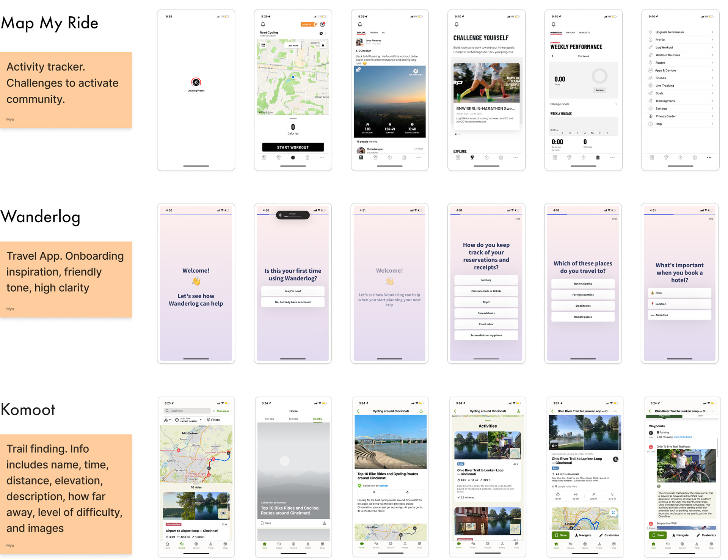Open gear settings icon beside Road Cycling
Viewport: 728px width, 560px height.
(321, 34)
